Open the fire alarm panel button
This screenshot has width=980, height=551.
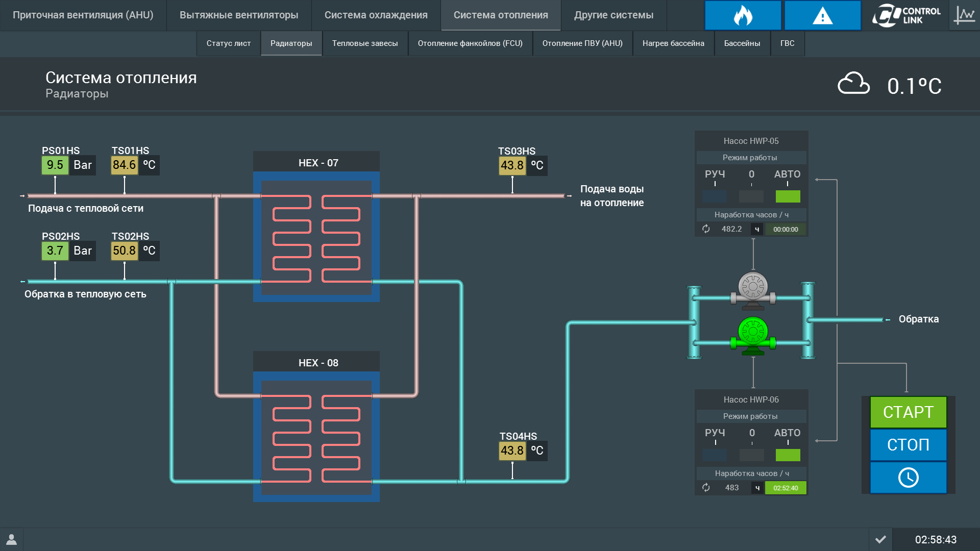click(743, 15)
